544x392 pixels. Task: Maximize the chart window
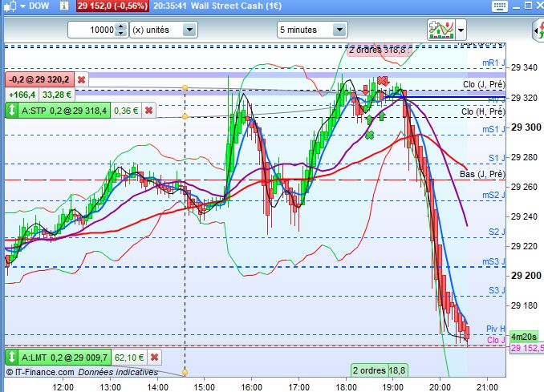point(528,6)
